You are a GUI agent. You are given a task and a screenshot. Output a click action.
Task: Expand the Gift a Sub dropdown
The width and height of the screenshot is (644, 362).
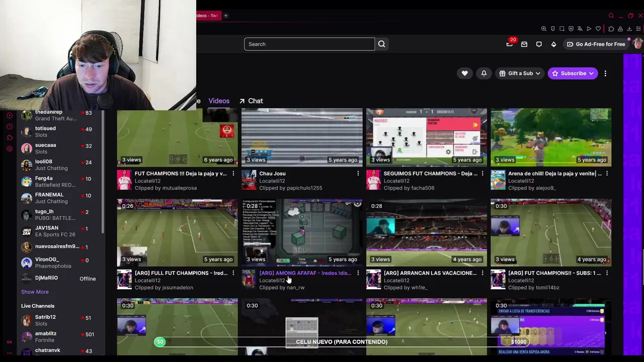coord(520,73)
